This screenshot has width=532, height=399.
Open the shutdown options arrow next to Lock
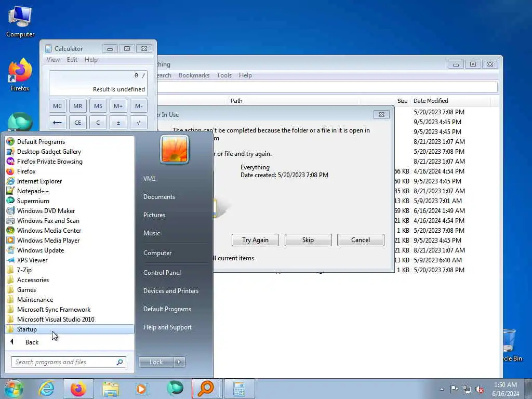[x=179, y=362]
